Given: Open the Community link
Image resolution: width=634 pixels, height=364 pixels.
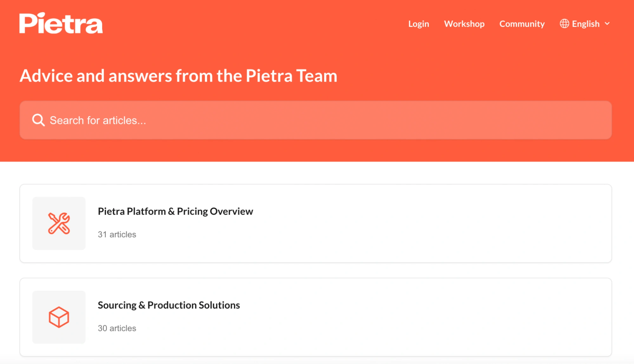Looking at the screenshot, I should click(x=522, y=24).
